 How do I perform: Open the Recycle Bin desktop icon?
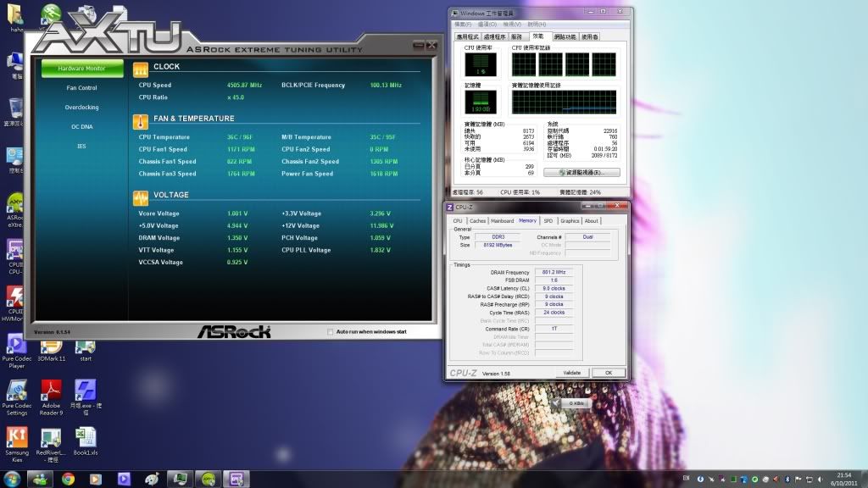pos(14,113)
